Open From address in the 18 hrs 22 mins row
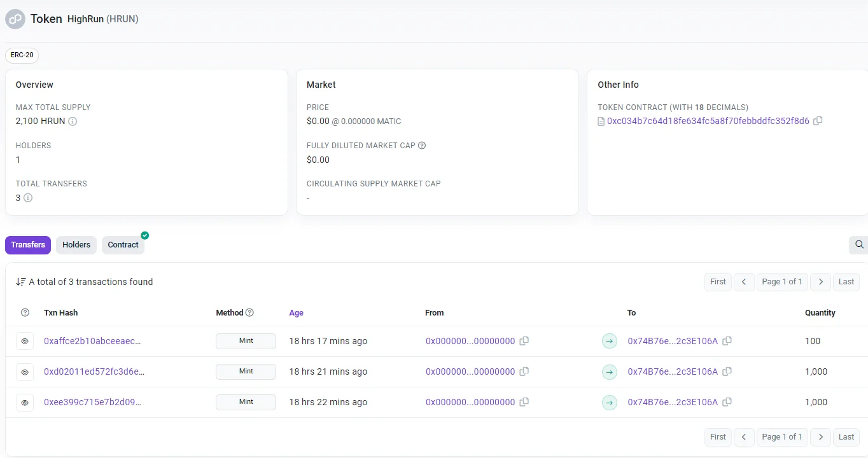Screen dimensions: 868x458 click(x=470, y=402)
